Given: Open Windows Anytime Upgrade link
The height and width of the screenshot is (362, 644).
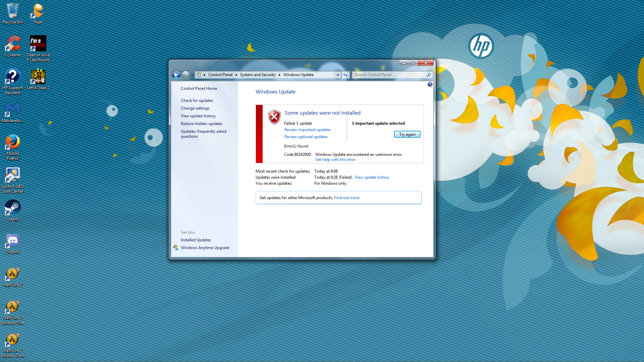Looking at the screenshot, I should [205, 248].
